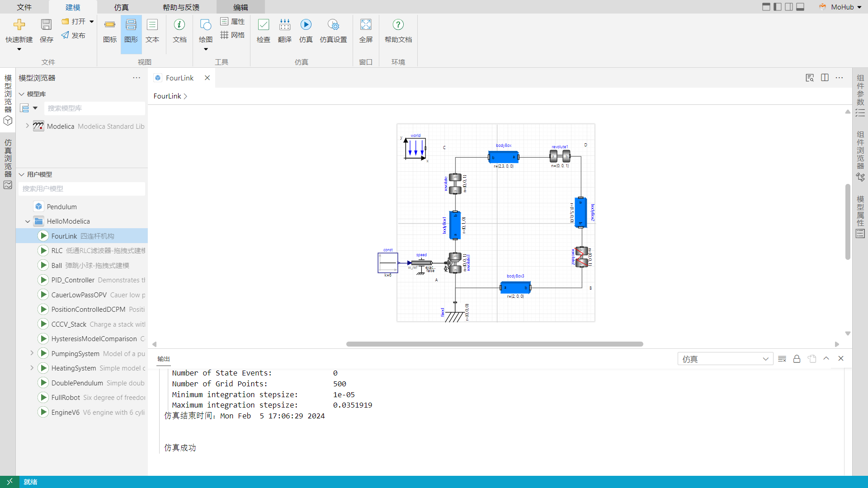Toggle the bottom panel layout icon
The height and width of the screenshot is (488, 868).
pos(800,7)
